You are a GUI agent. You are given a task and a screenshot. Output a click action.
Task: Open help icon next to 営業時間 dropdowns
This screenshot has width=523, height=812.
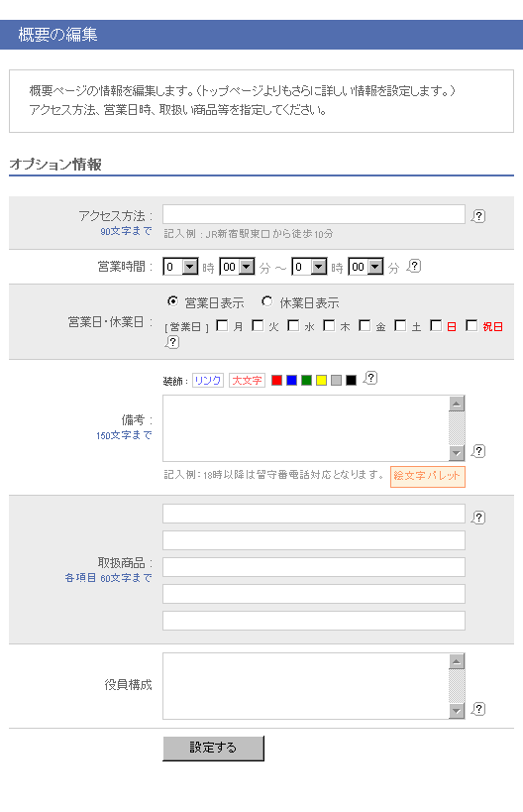coord(414,266)
